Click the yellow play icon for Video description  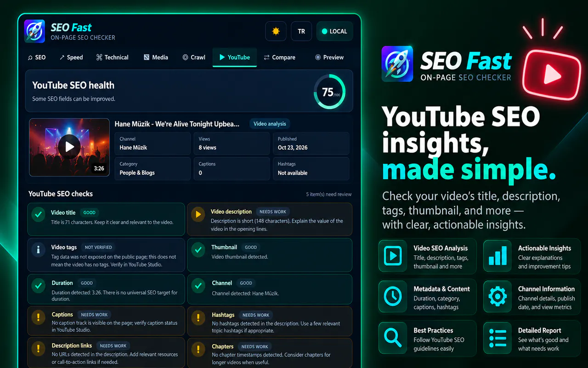(198, 214)
